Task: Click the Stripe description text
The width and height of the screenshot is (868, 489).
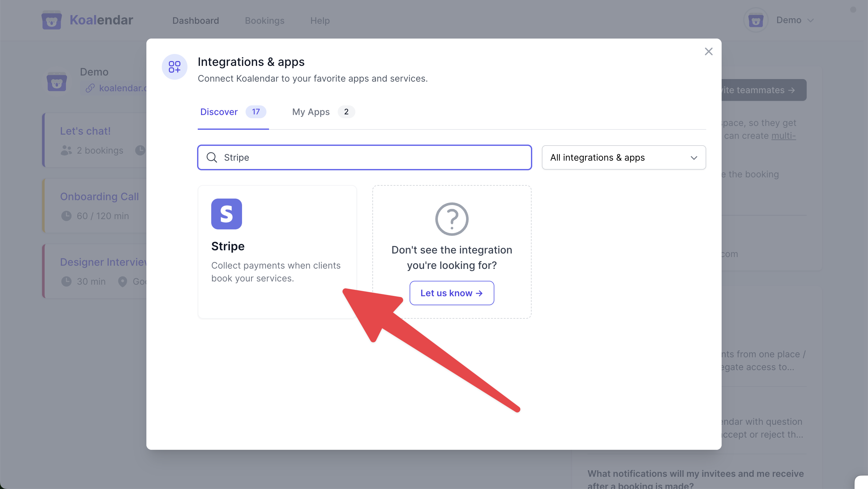Action: (x=276, y=272)
